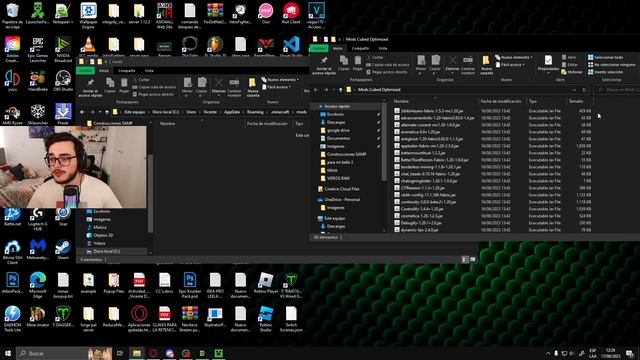Open the Malwarebytes desktop icon
The height and width of the screenshot is (360, 640).
click(x=38, y=249)
